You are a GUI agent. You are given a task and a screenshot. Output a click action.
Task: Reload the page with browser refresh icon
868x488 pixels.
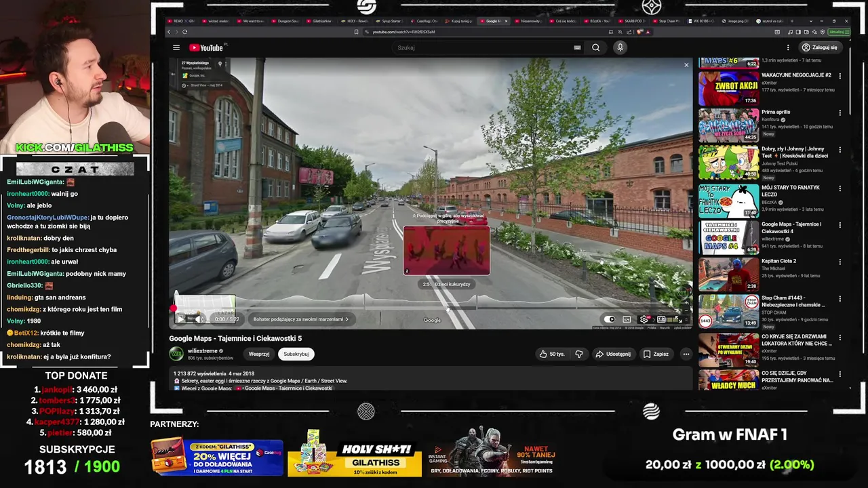(x=184, y=32)
